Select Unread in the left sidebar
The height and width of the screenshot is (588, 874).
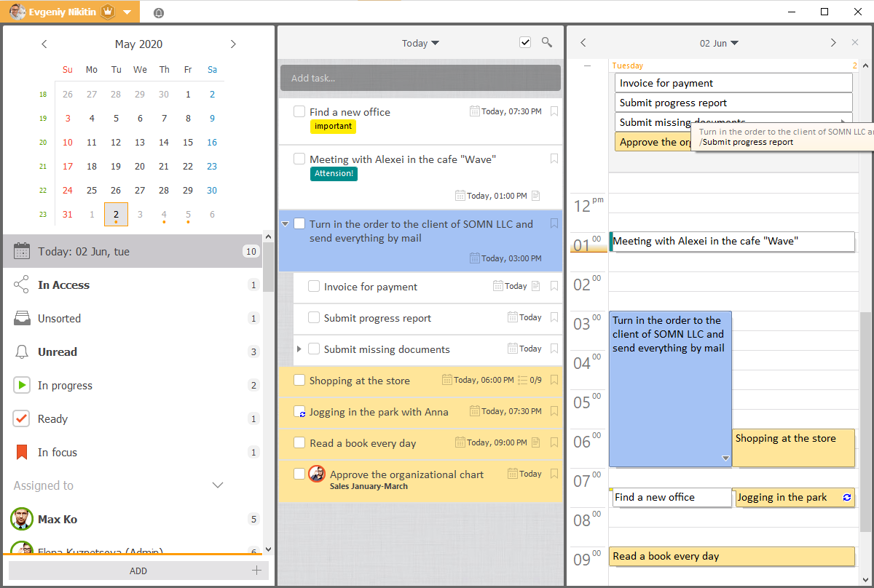click(x=58, y=351)
